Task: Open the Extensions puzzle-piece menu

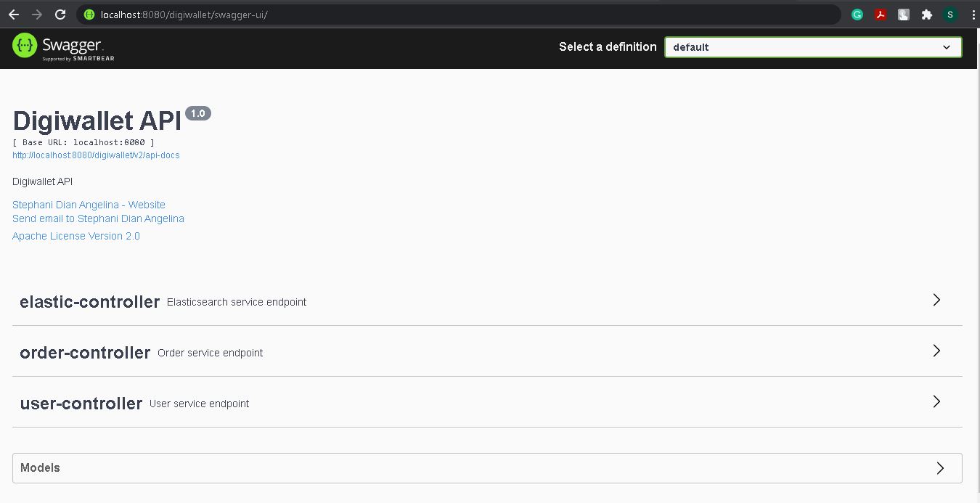Action: coord(926,15)
